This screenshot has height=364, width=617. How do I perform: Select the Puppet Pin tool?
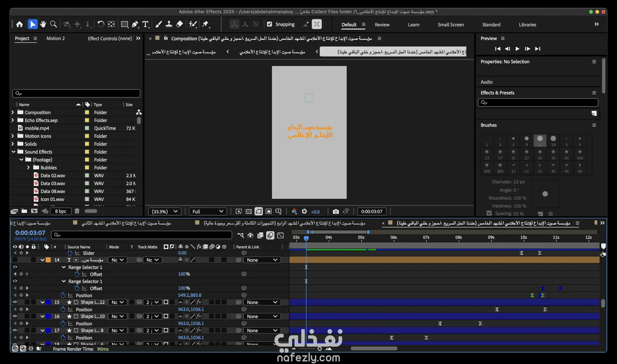click(x=206, y=24)
